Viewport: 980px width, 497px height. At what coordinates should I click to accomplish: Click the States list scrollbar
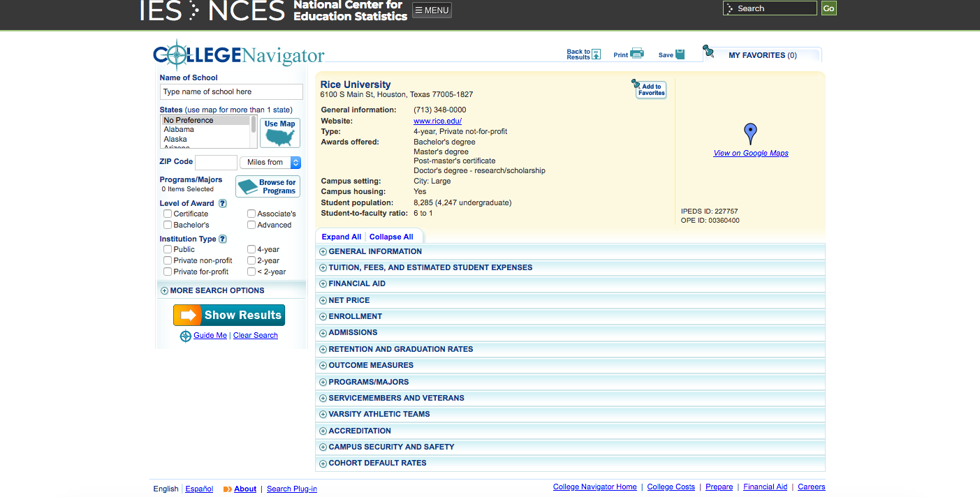pyautogui.click(x=254, y=132)
